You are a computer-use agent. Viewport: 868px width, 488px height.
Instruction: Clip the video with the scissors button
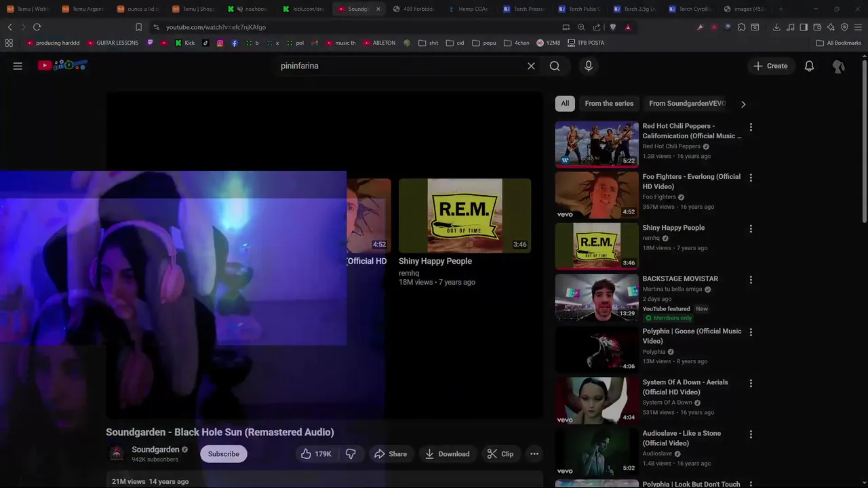coord(500,454)
